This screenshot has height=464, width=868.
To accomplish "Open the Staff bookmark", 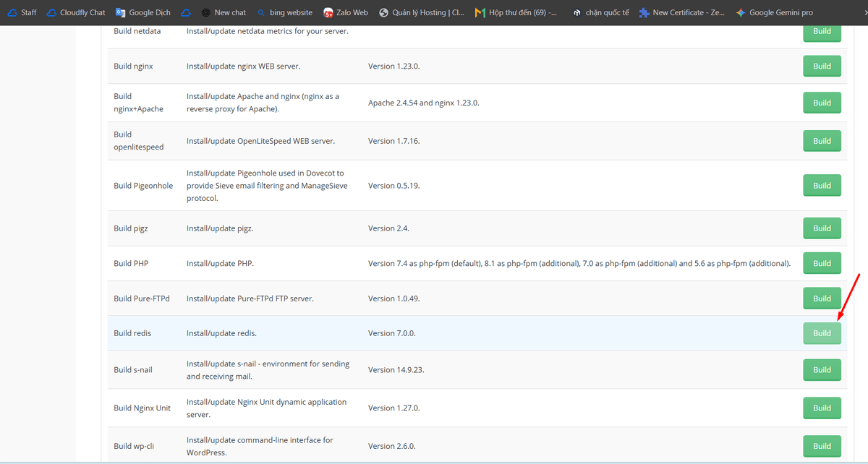I will click(22, 12).
